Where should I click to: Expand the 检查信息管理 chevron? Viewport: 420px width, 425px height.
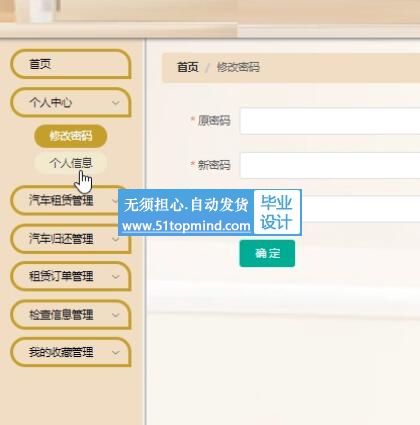[x=115, y=315]
